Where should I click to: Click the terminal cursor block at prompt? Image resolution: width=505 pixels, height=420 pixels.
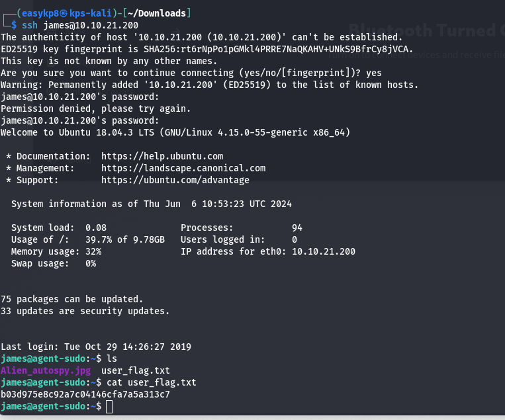109,407
